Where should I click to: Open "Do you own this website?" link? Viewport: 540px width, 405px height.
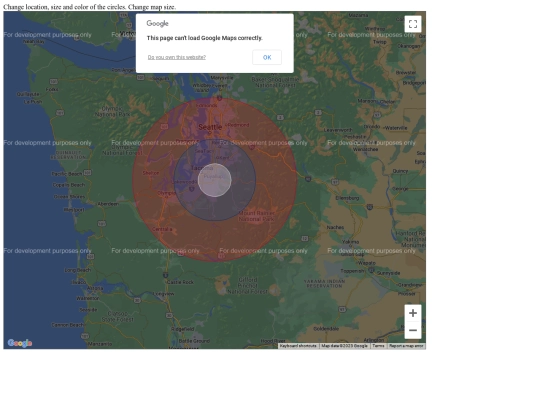click(x=177, y=57)
